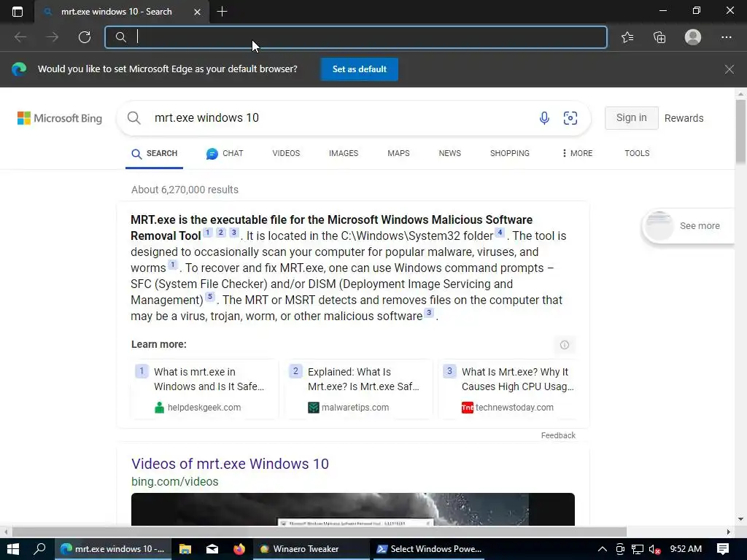The width and height of the screenshot is (747, 560).
Task: Open visual search camera icon
Action: pyautogui.click(x=570, y=118)
